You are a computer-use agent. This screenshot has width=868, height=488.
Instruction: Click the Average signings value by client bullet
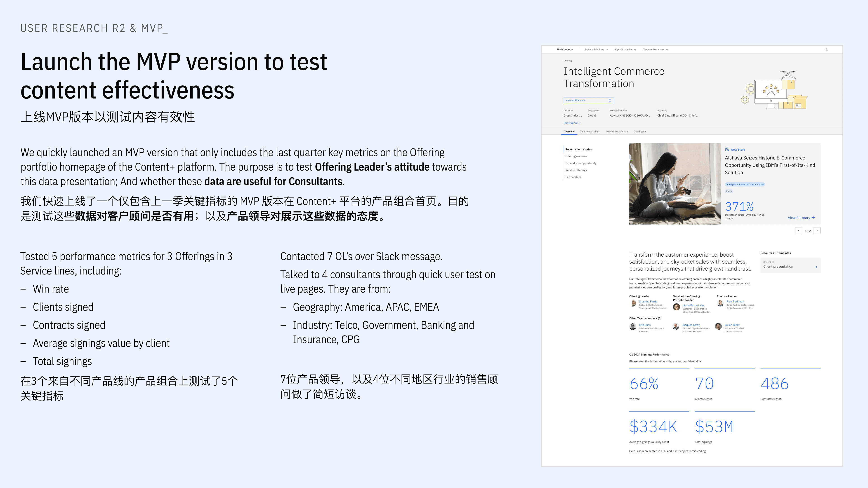click(101, 343)
